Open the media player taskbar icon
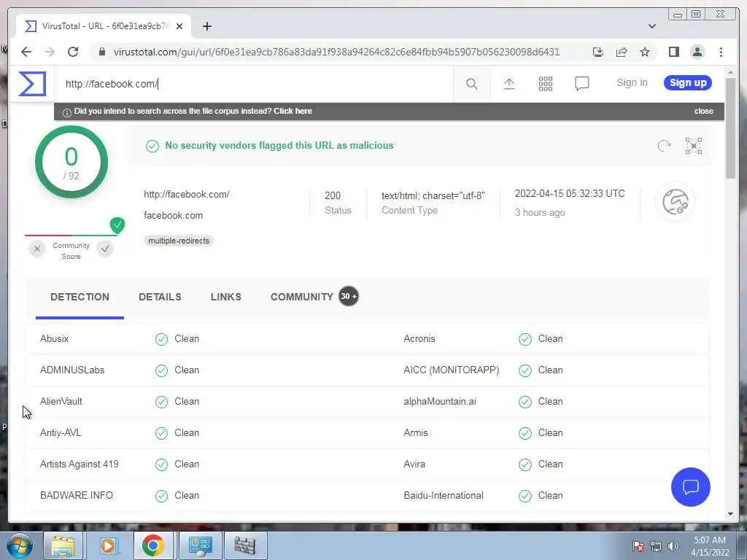Viewport: 747px width, 560px height. pyautogui.click(x=108, y=545)
